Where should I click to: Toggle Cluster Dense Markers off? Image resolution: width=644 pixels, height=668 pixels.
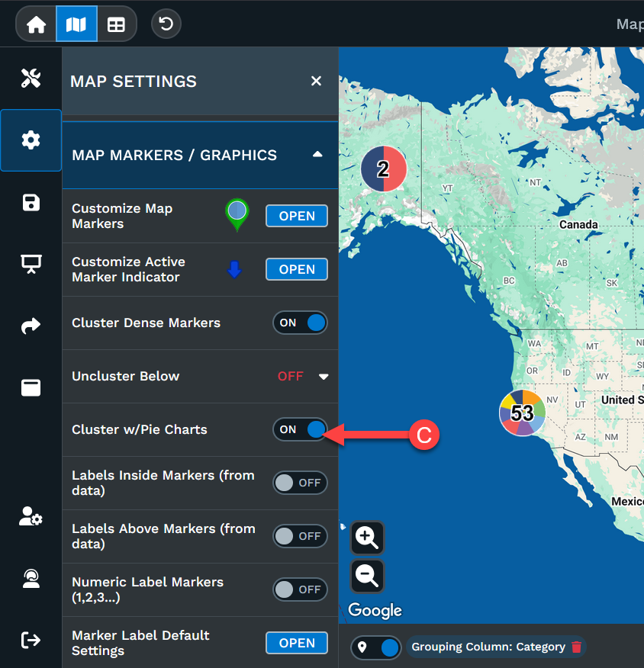pos(300,323)
